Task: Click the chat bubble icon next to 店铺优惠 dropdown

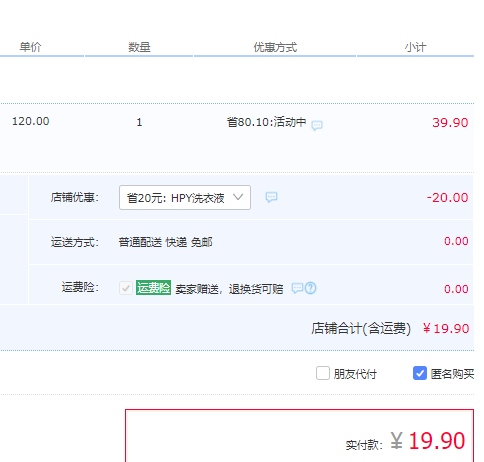Action: click(271, 197)
